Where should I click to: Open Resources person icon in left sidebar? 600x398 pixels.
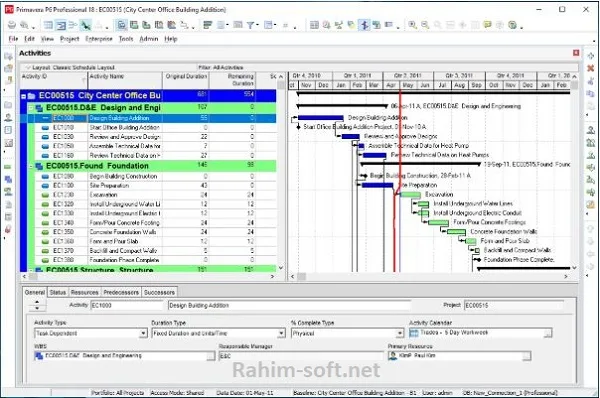[8, 117]
